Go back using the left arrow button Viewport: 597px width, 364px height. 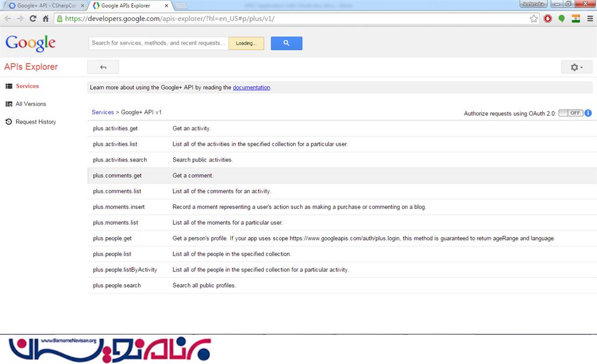click(x=103, y=68)
